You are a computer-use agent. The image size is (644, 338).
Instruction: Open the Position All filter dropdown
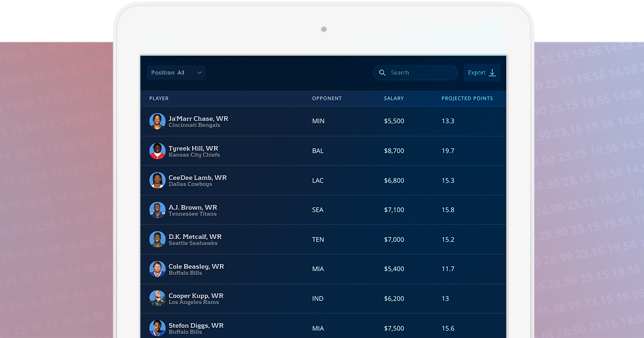click(176, 73)
